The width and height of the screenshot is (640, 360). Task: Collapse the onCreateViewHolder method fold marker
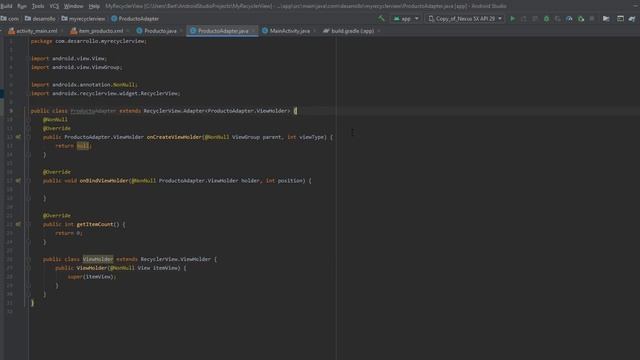pyautogui.click(x=29, y=137)
